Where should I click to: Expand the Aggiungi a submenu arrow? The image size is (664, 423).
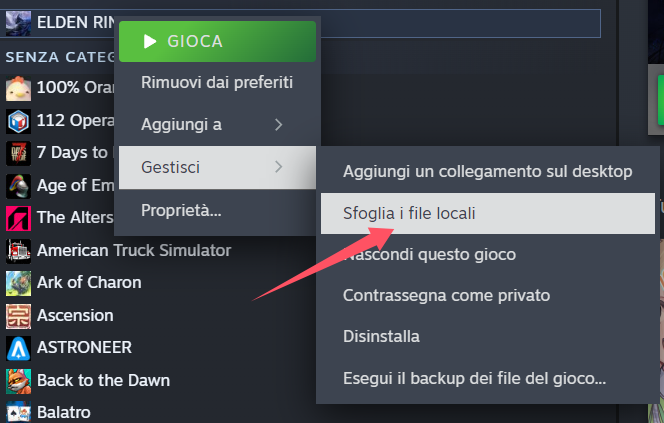pos(278,124)
